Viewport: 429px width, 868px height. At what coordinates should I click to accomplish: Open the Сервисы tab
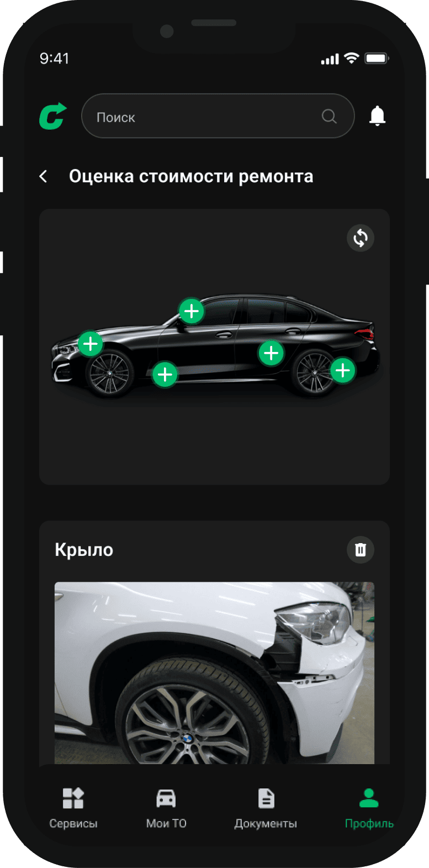click(x=73, y=808)
